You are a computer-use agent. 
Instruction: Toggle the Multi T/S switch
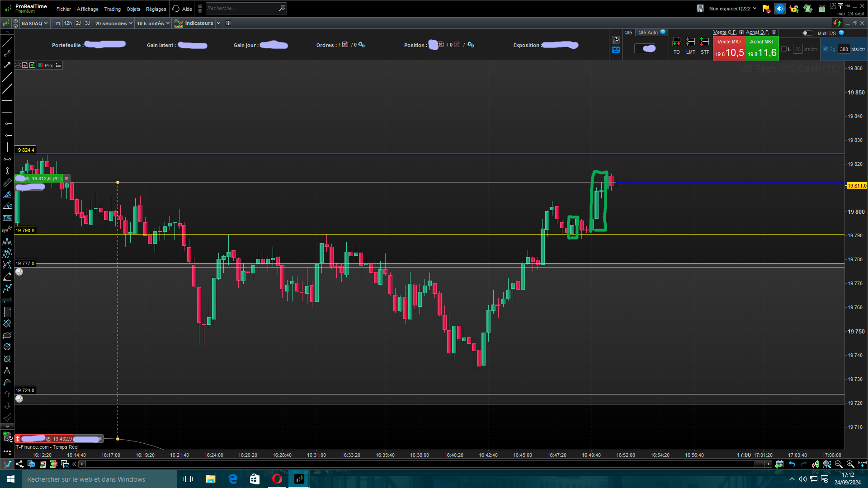807,33
